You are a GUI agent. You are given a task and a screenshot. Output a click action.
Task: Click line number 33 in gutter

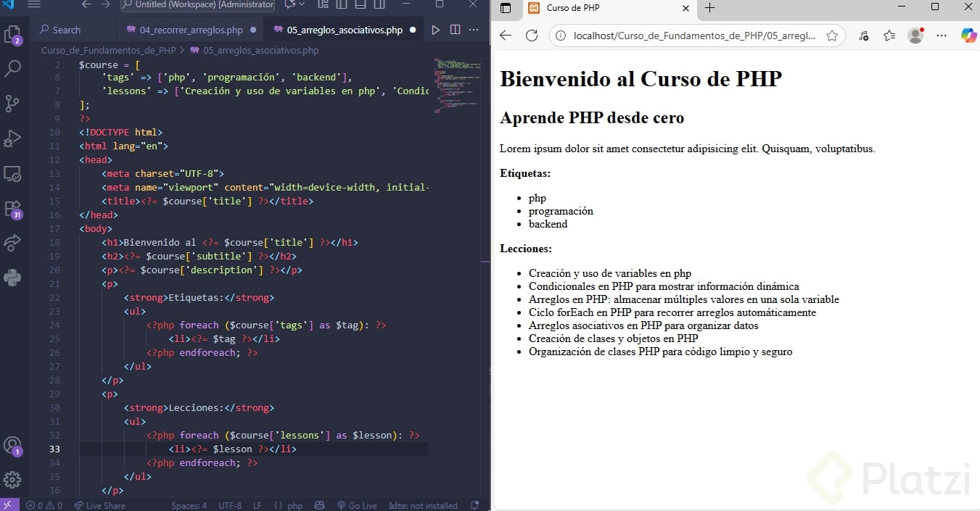click(54, 449)
